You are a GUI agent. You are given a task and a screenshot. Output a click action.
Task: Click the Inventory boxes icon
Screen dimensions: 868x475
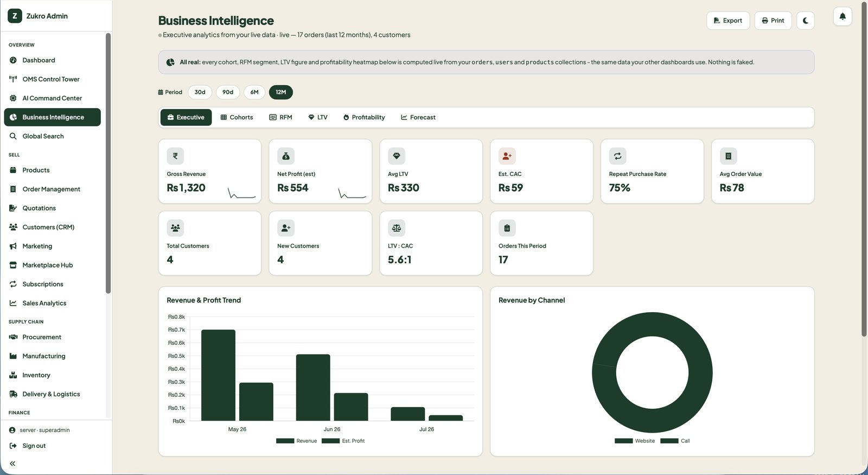click(x=13, y=375)
